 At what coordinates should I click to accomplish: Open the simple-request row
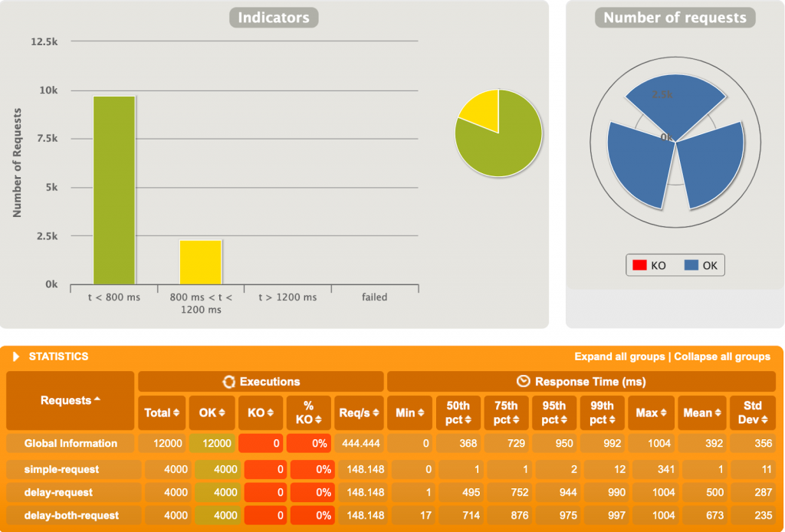[x=61, y=469]
